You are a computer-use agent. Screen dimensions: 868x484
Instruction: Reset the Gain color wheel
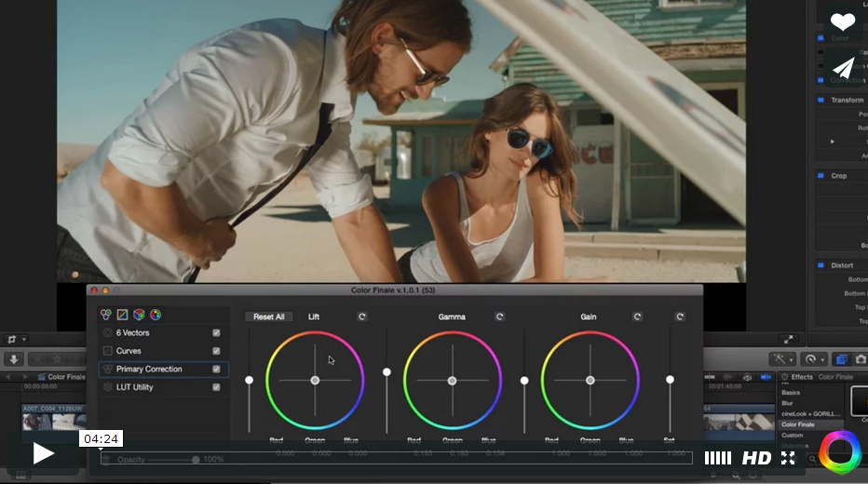click(x=638, y=316)
